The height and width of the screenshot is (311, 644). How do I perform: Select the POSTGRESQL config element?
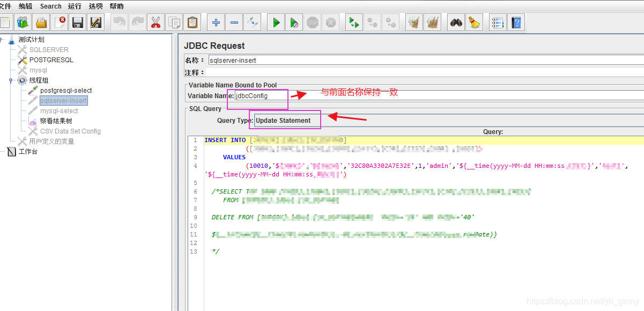point(51,60)
